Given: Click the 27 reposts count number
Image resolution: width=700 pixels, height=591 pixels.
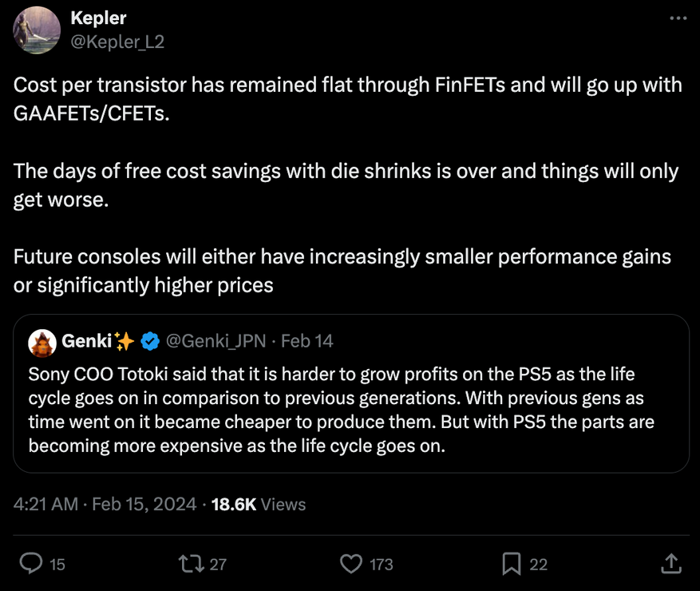Looking at the screenshot, I should tap(218, 564).
